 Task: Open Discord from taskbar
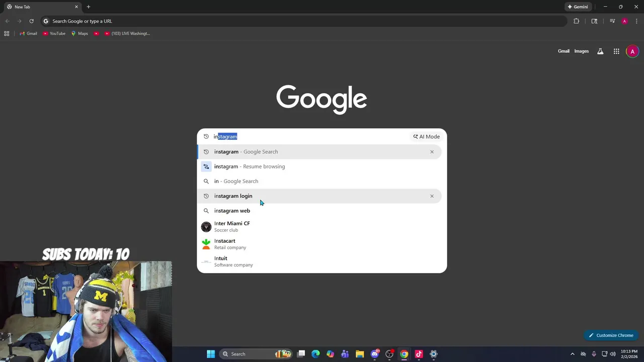point(374,354)
